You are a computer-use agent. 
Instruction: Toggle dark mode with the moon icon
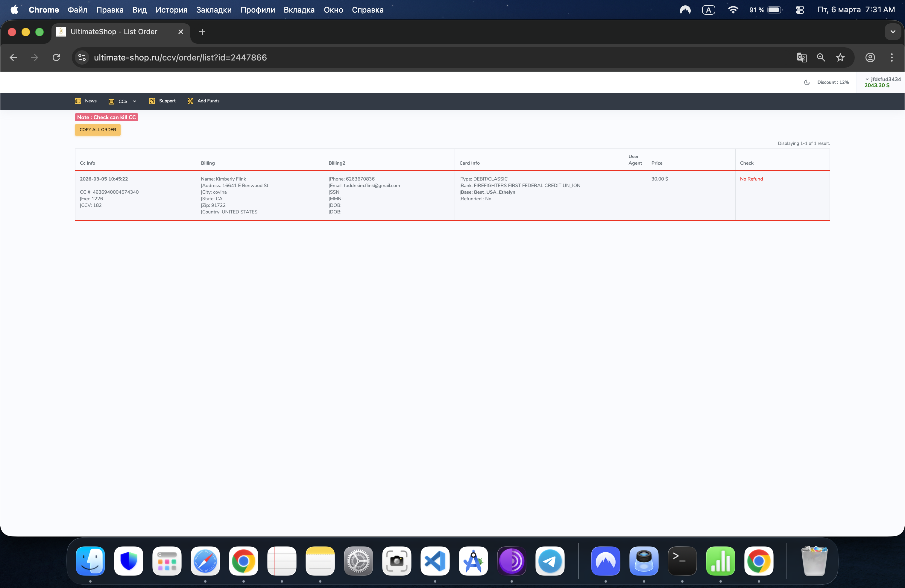coord(807,83)
